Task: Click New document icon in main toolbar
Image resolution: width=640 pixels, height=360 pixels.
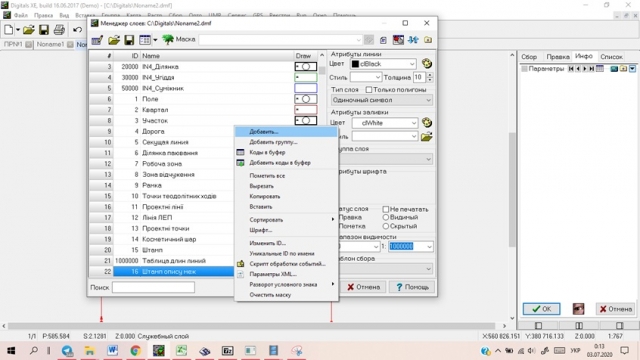Action: point(9,29)
